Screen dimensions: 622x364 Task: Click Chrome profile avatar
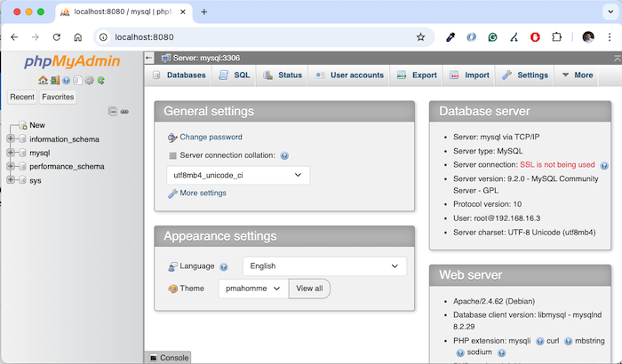coord(588,37)
